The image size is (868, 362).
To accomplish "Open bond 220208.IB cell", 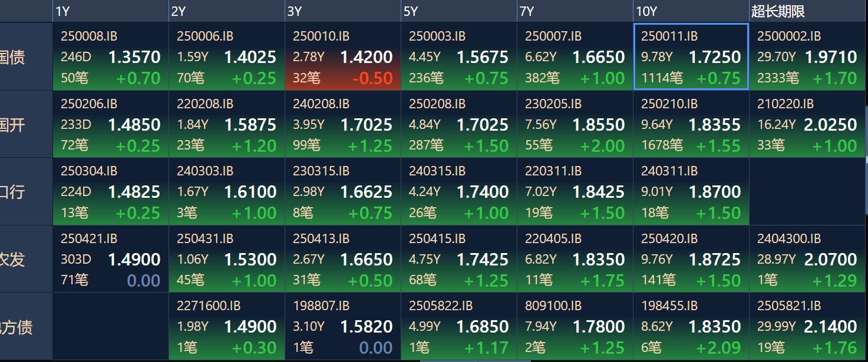I will pos(227,124).
